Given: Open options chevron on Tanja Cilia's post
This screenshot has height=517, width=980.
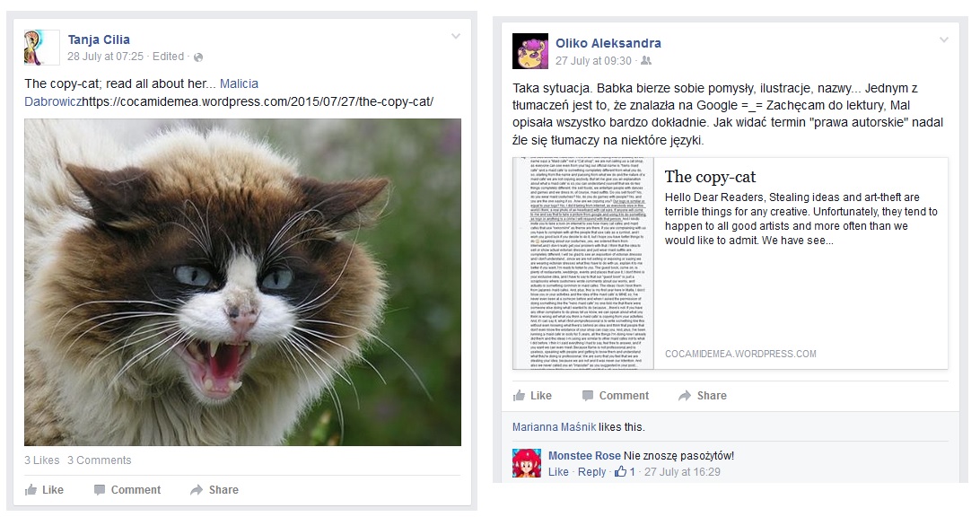Looking at the screenshot, I should click(456, 36).
